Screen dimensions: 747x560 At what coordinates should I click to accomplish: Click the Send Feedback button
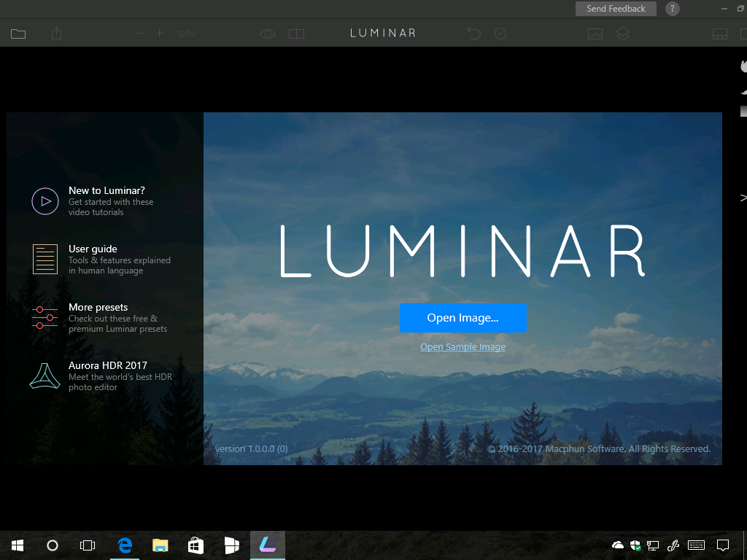616,9
